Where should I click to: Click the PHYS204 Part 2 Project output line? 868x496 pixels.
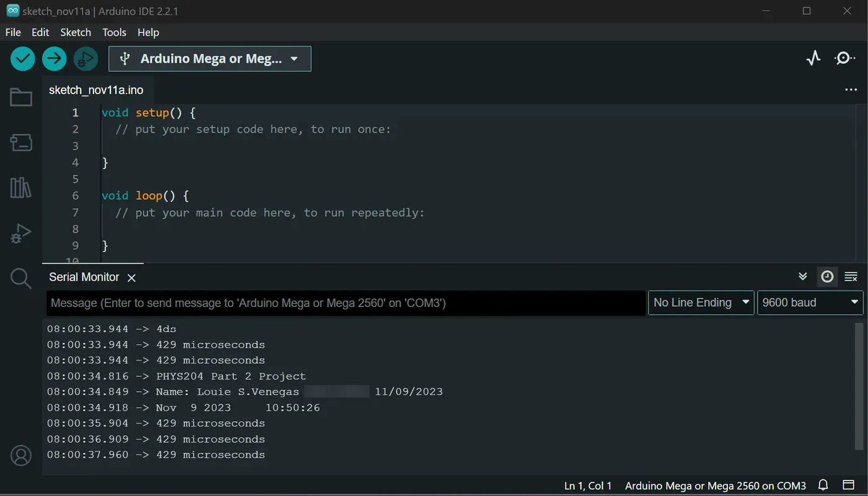(x=177, y=376)
